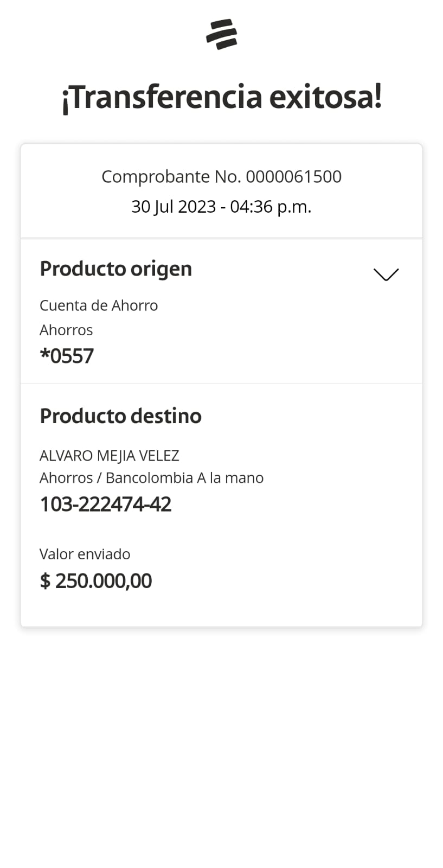Tap the word destino in Producto destino
The image size is (443, 868).
(166, 416)
